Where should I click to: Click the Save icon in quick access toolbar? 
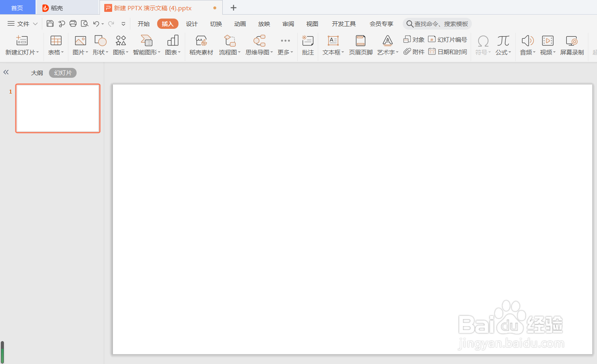coord(50,24)
